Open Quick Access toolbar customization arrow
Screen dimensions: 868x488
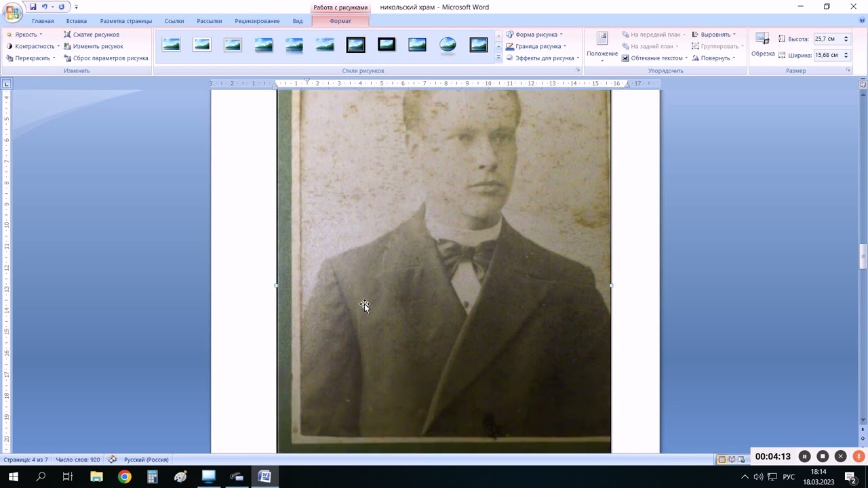(76, 7)
